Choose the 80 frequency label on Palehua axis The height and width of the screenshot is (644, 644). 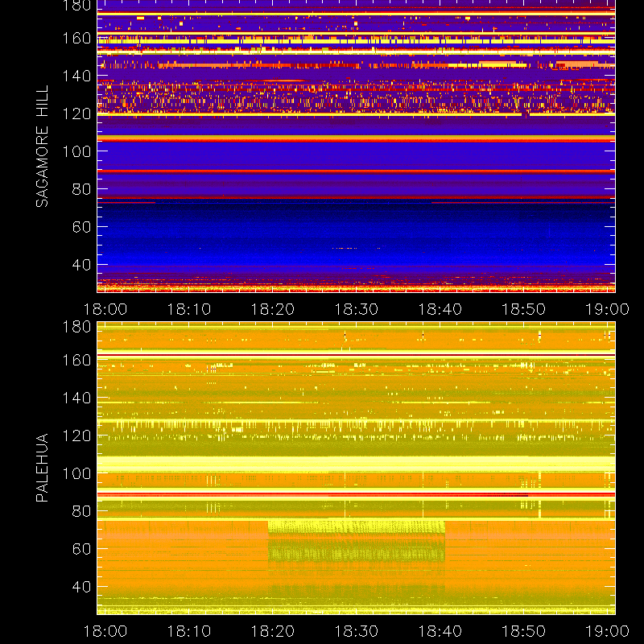[81, 511]
